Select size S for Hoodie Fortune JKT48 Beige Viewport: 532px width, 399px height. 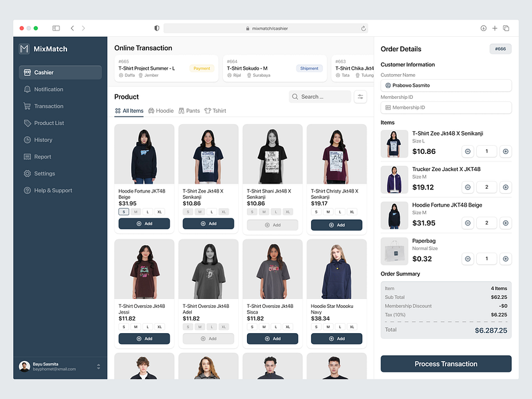coord(124,212)
